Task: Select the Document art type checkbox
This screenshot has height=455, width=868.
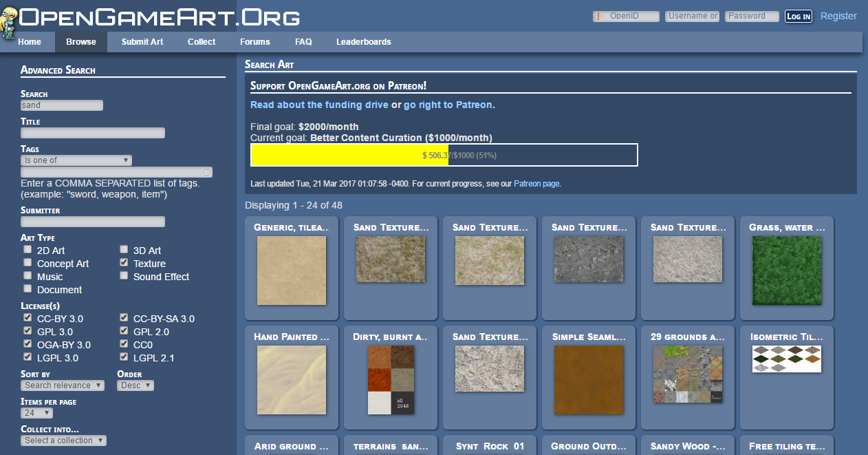Action: [28, 289]
